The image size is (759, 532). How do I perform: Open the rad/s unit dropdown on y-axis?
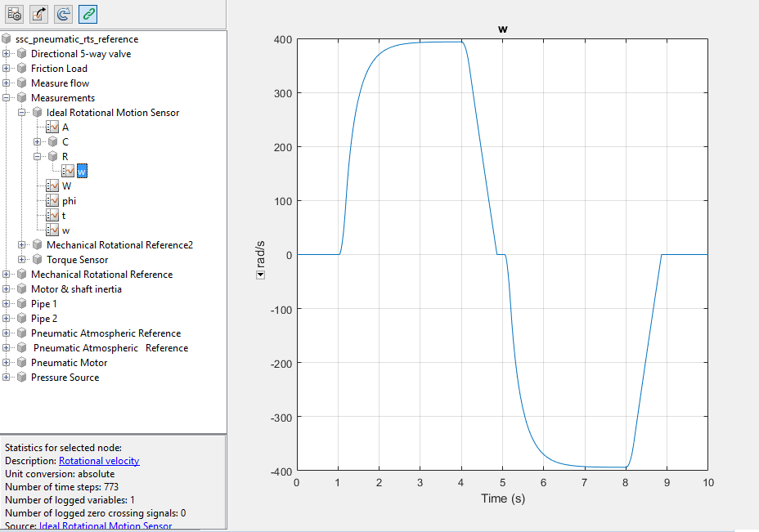point(260,275)
